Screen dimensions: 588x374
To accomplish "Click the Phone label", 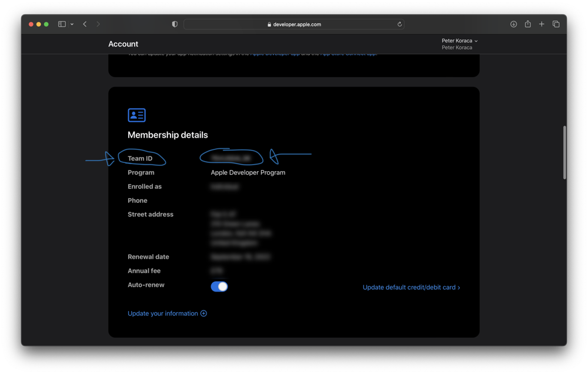I will [x=137, y=201].
